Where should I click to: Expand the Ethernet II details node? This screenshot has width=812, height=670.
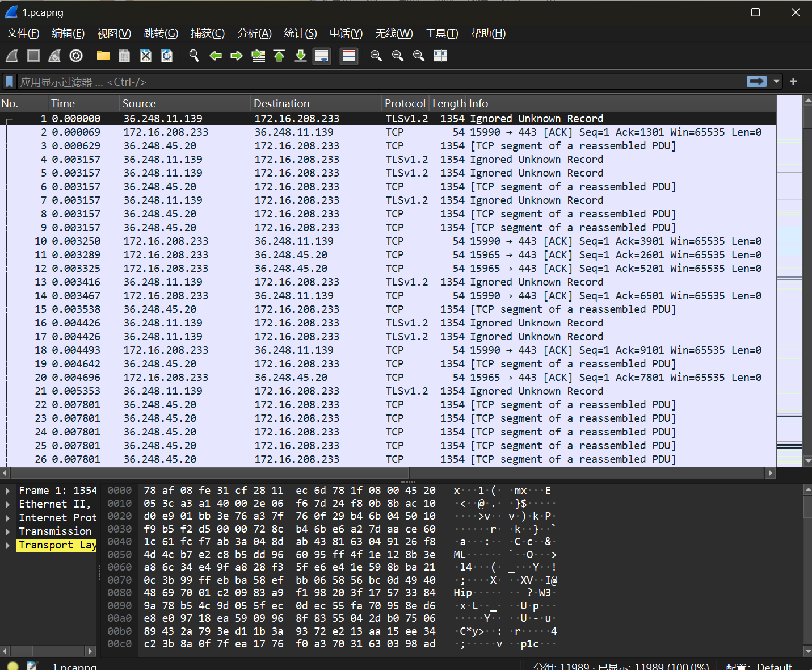click(8, 504)
